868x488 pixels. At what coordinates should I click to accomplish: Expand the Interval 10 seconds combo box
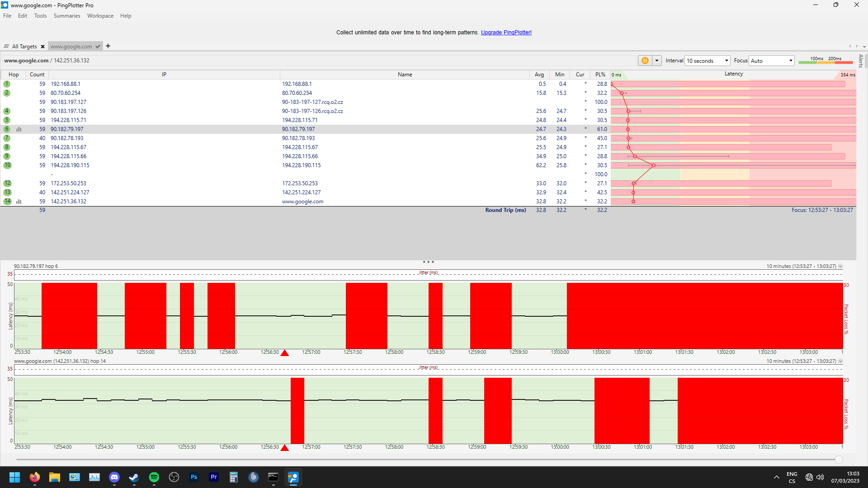pyautogui.click(x=726, y=61)
